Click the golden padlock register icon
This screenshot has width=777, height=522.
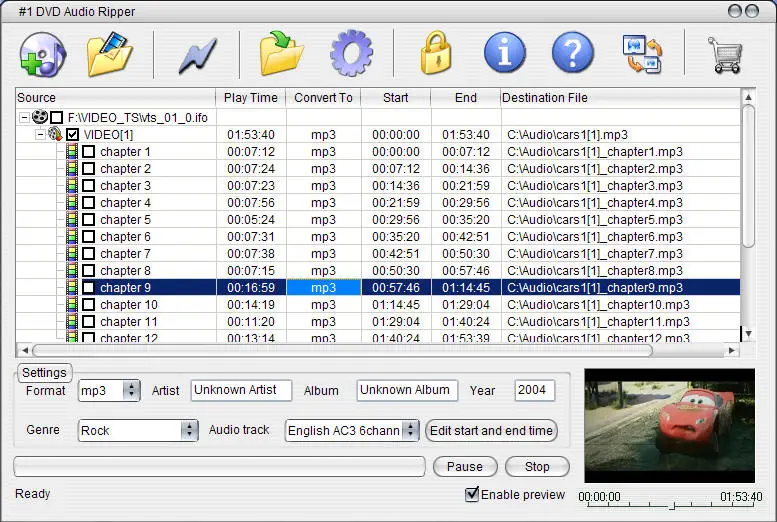point(436,53)
